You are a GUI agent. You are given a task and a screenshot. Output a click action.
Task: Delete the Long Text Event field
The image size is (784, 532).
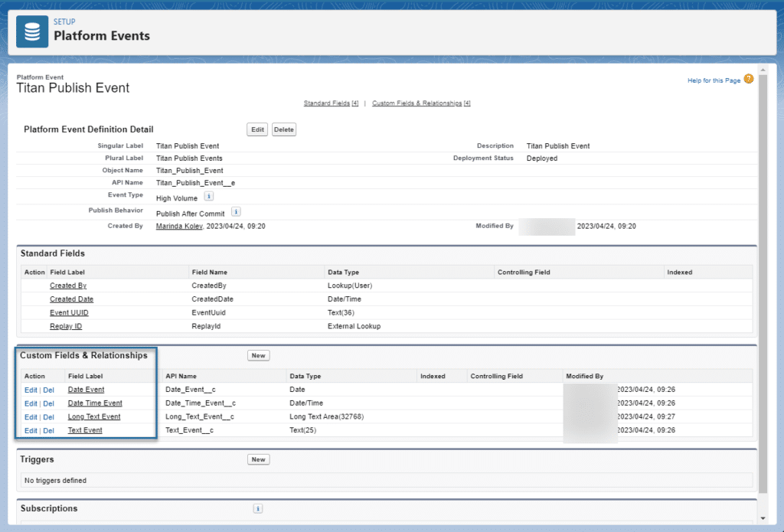click(49, 417)
